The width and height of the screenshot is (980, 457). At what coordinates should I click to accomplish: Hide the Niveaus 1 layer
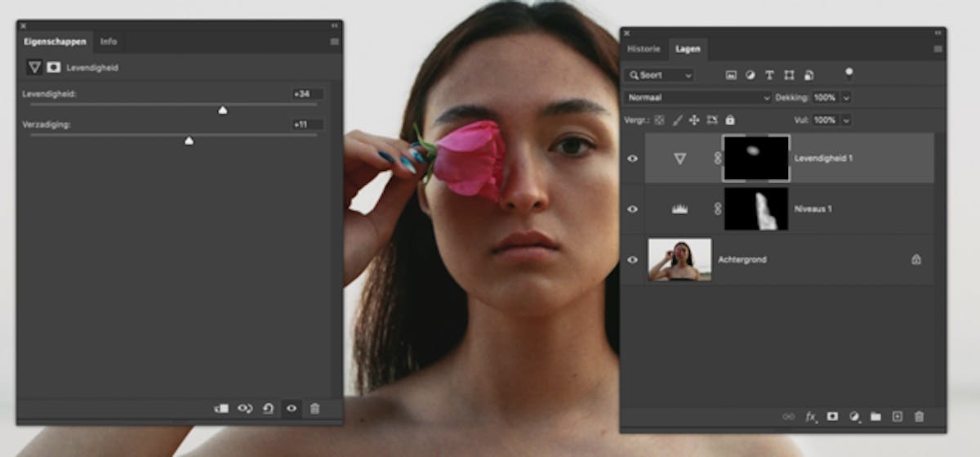click(x=632, y=209)
